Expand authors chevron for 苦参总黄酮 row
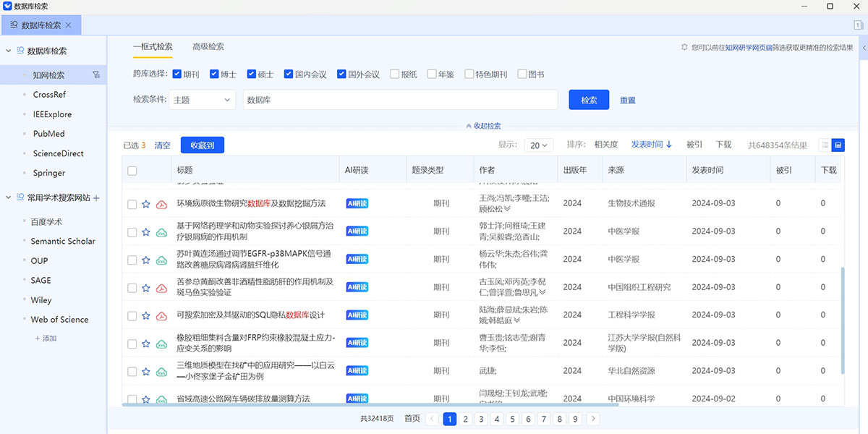The image size is (868, 434). pyautogui.click(x=542, y=293)
